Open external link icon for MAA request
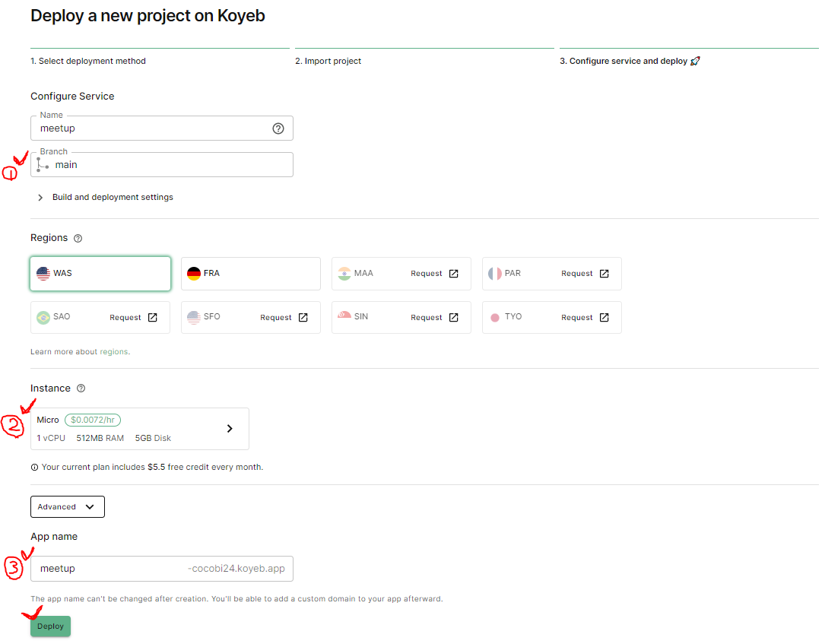 click(453, 274)
